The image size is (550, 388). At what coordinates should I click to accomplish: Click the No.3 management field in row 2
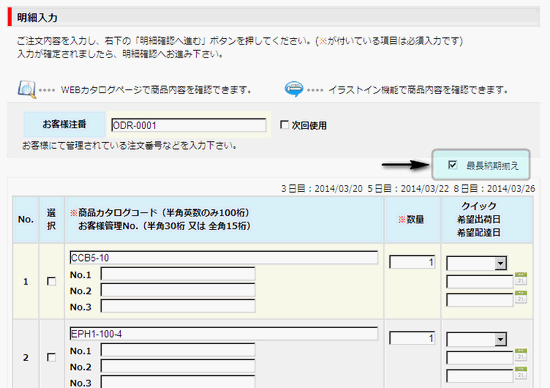(178, 382)
